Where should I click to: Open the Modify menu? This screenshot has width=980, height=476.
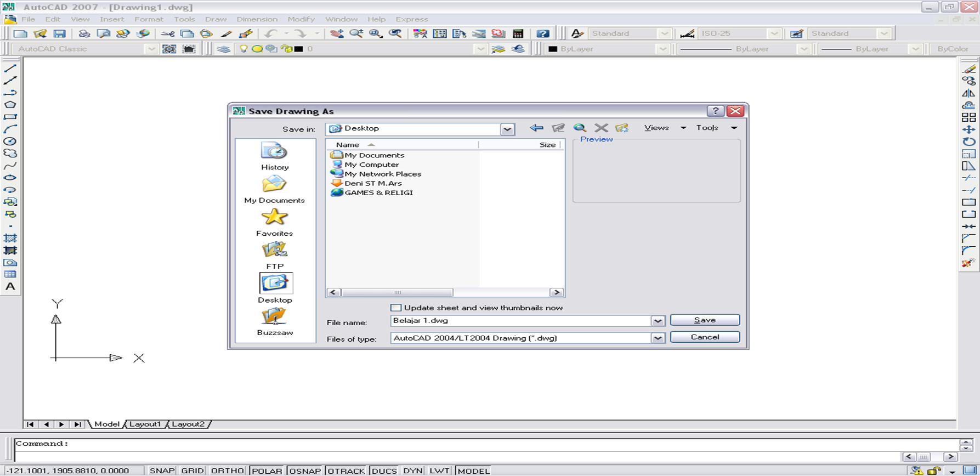[301, 19]
